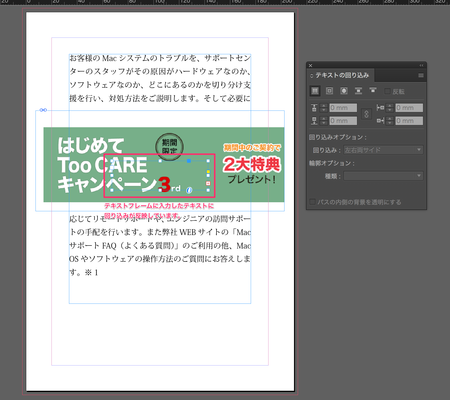Click the pink caption テキストフレームに入力したテキストに
The width and height of the screenshot is (450, 400).
pyautogui.click(x=159, y=206)
